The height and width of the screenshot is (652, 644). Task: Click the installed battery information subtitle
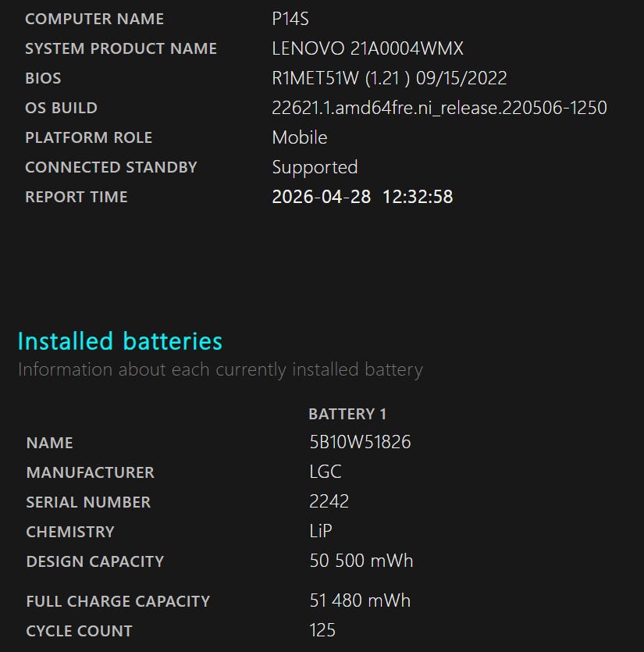pyautogui.click(x=220, y=369)
